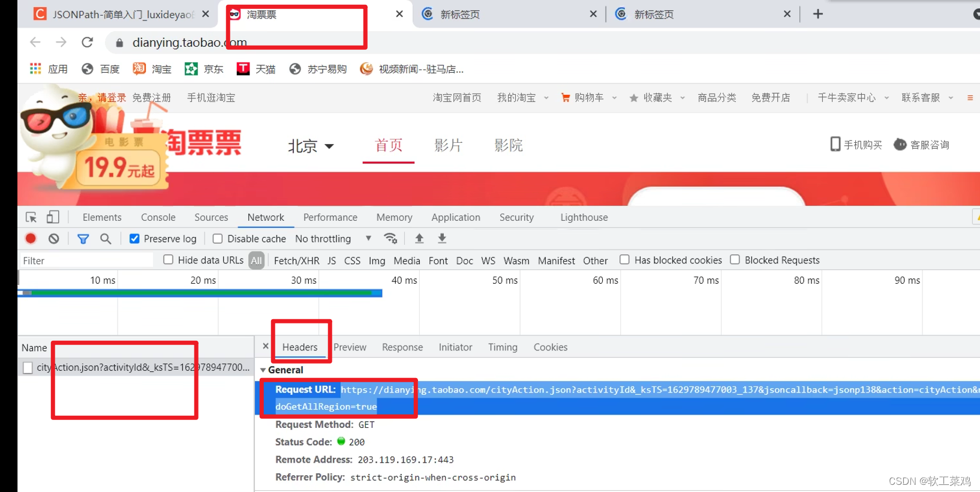Click the 影院 navigation link
980x492 pixels.
(509, 145)
